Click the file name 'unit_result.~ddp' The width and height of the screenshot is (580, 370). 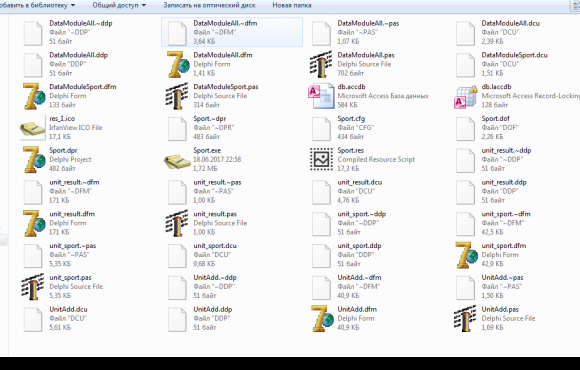(506, 151)
